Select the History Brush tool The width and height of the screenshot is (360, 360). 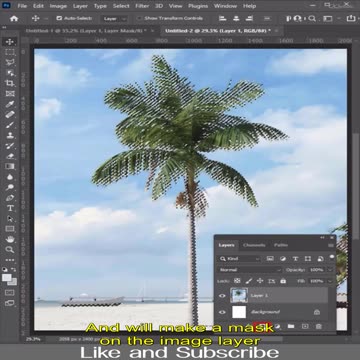point(10,146)
